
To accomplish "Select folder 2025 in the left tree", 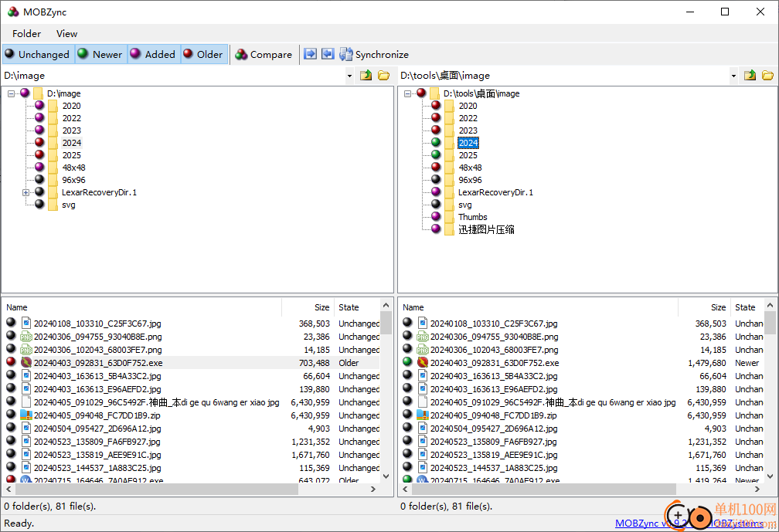I will click(x=72, y=155).
